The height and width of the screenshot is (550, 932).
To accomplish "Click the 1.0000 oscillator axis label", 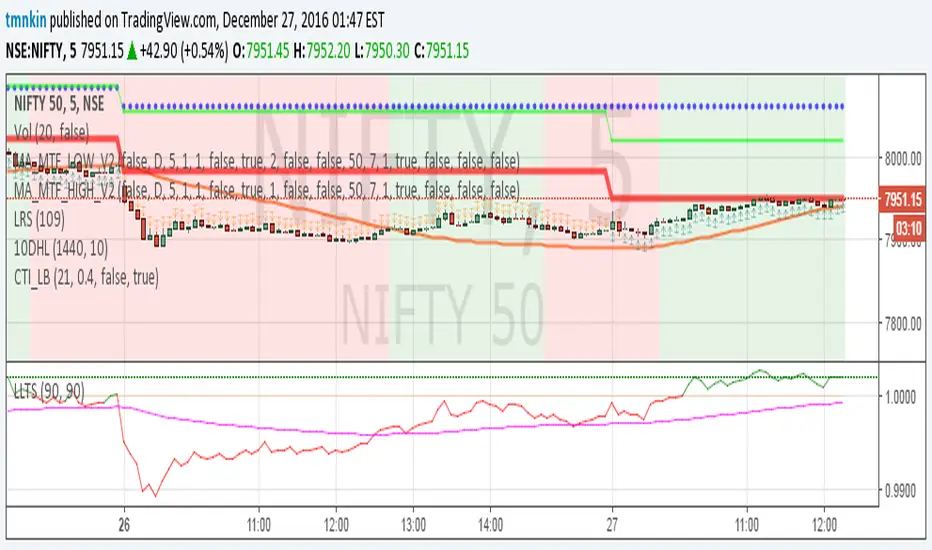I will [900, 397].
